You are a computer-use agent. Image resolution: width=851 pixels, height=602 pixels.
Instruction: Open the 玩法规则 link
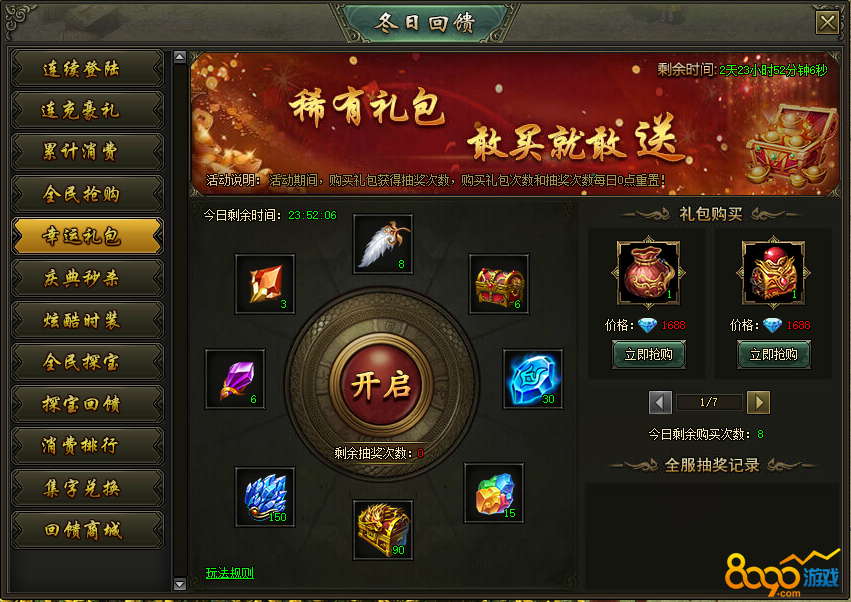pyautogui.click(x=230, y=573)
